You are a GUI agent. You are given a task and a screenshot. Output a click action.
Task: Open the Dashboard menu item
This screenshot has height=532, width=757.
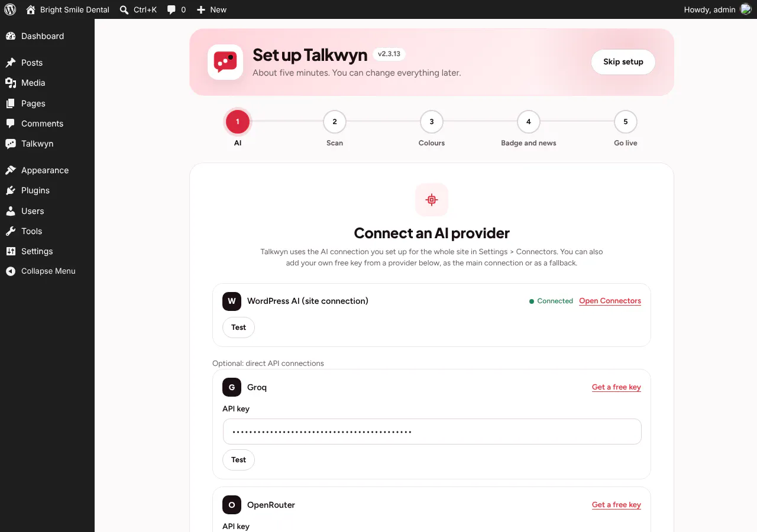pos(47,36)
